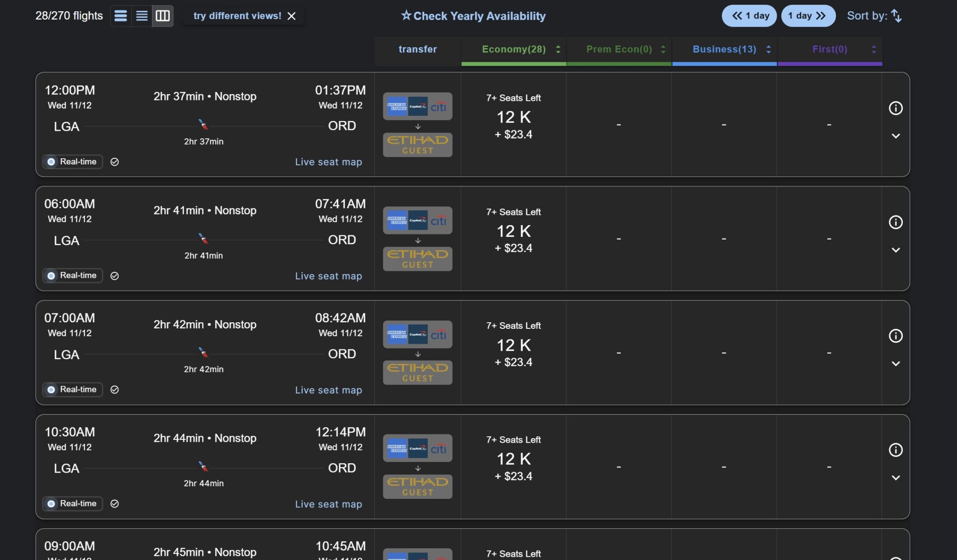This screenshot has width=957, height=560.
Task: Click airline tail icon on 06:00AM flight
Action: pos(203,238)
